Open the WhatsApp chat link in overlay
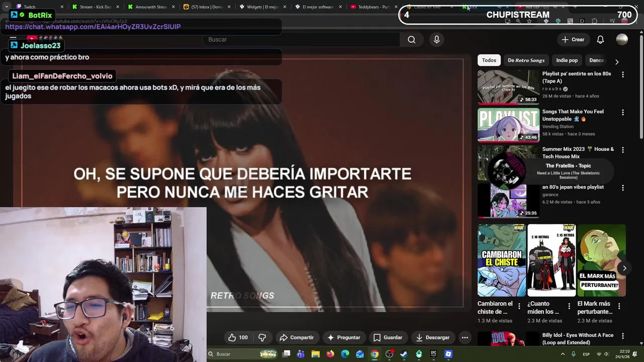This screenshot has width=644, height=362. point(93,27)
